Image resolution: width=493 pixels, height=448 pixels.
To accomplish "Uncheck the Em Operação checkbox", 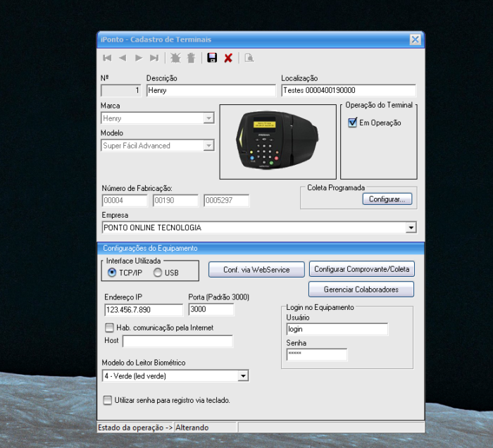I will (354, 123).
